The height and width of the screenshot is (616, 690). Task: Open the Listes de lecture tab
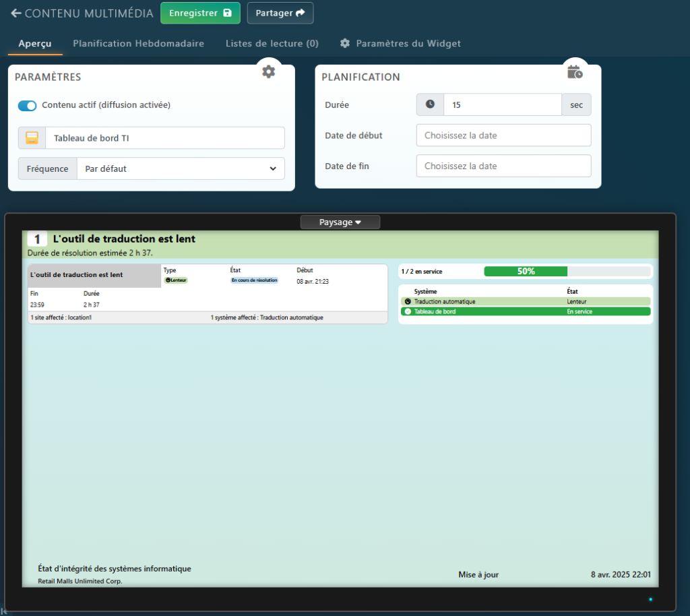272,43
